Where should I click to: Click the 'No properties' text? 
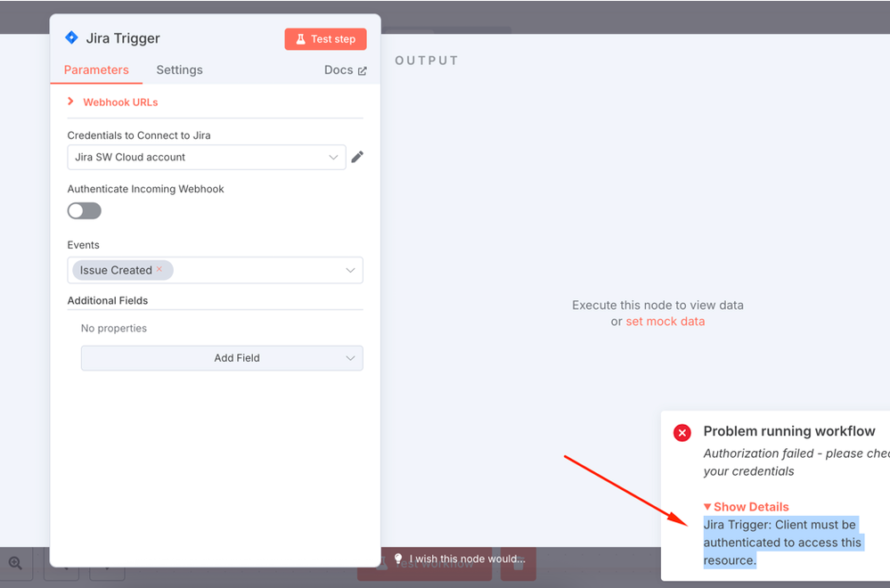pos(113,328)
